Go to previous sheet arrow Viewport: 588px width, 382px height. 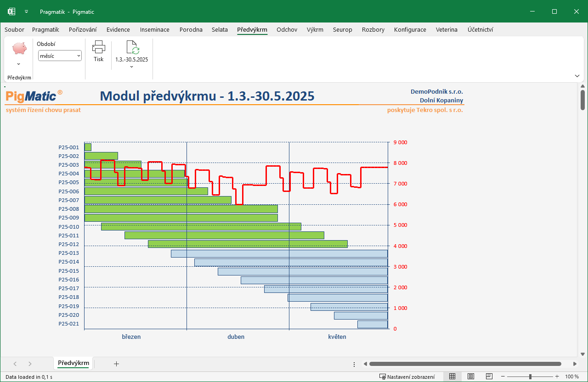tap(15, 364)
